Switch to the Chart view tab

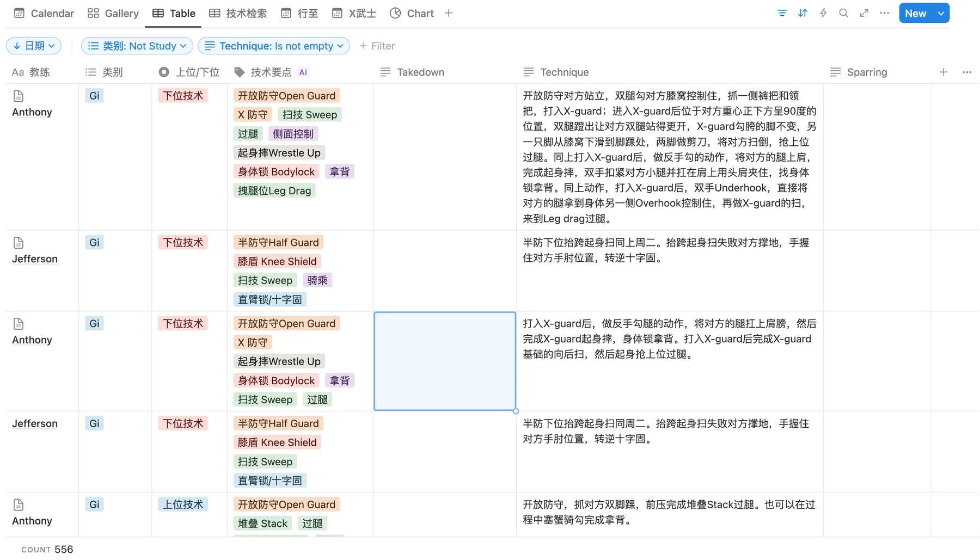point(412,13)
